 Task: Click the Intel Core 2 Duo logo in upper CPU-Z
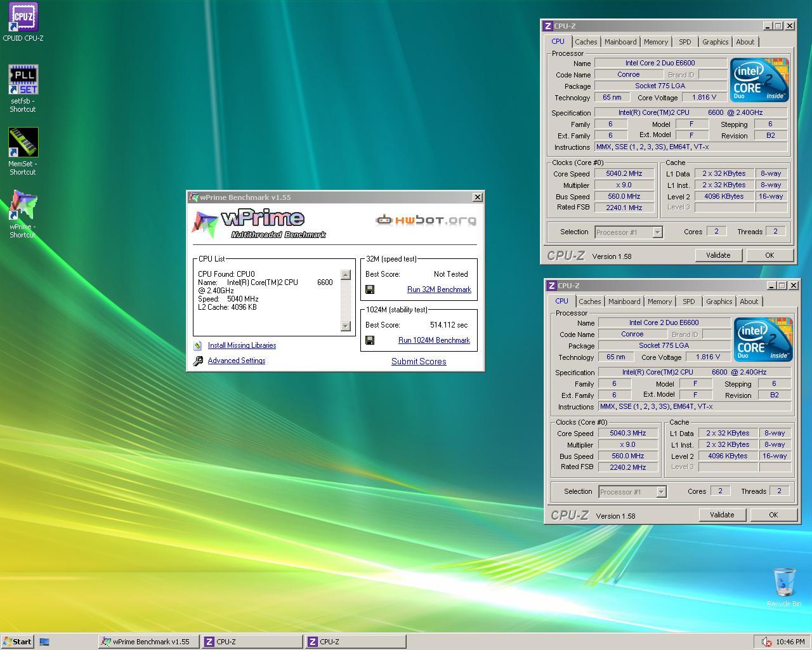click(x=759, y=79)
